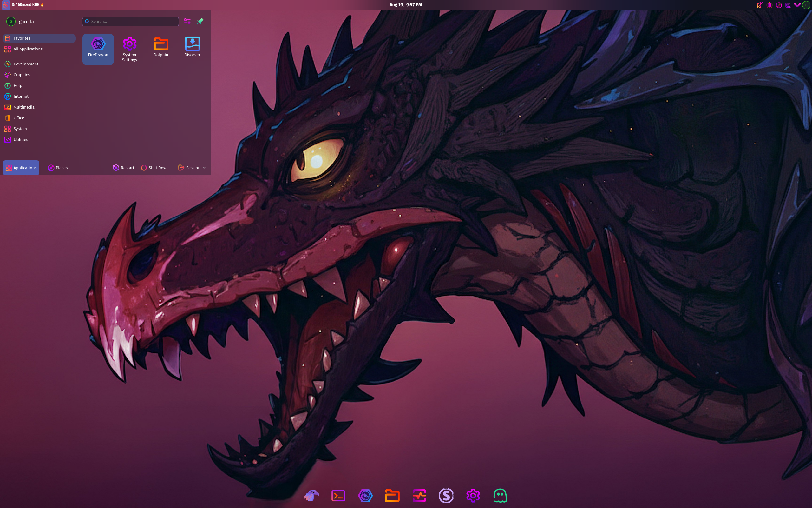Screen dimensions: 812x508
Task: Pin the launcher menu open with pin icon
Action: pyautogui.click(x=200, y=21)
